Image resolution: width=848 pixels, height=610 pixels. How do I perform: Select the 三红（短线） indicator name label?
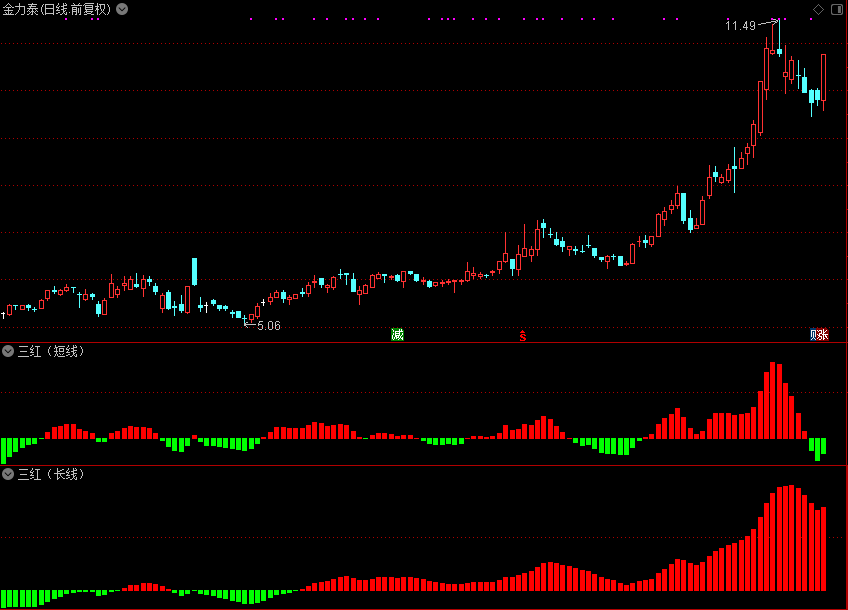pos(52,352)
